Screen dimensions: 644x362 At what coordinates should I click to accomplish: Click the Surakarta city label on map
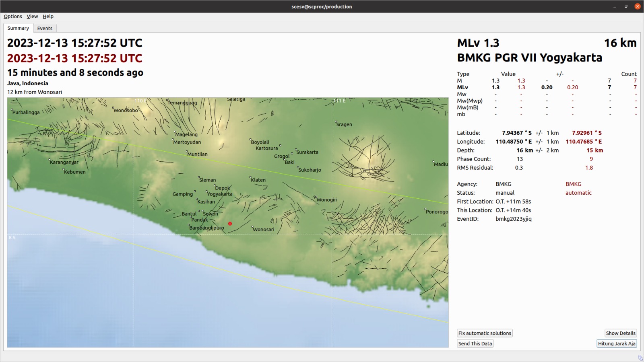307,152
